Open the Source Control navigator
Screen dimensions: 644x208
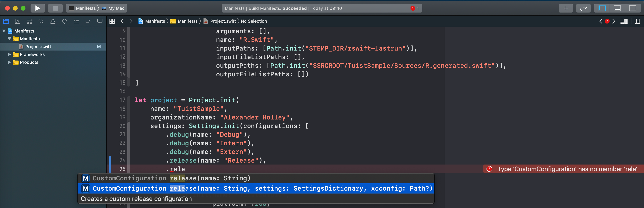point(17,21)
